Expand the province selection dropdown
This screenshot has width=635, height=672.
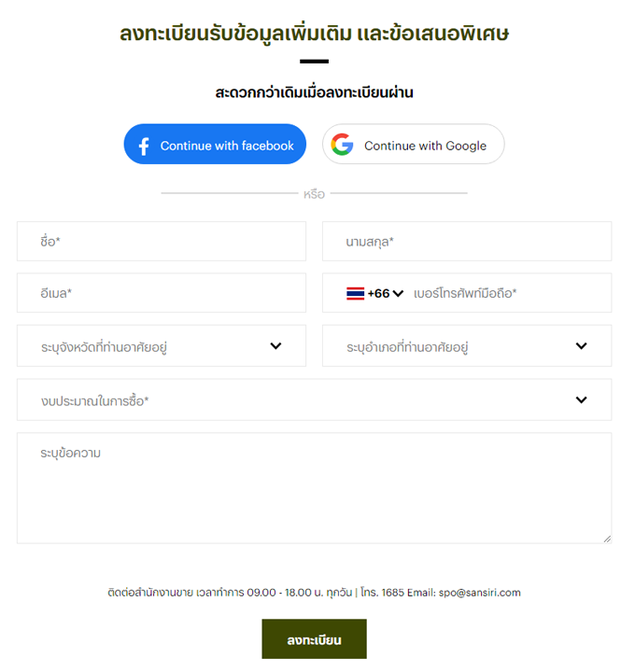click(161, 346)
